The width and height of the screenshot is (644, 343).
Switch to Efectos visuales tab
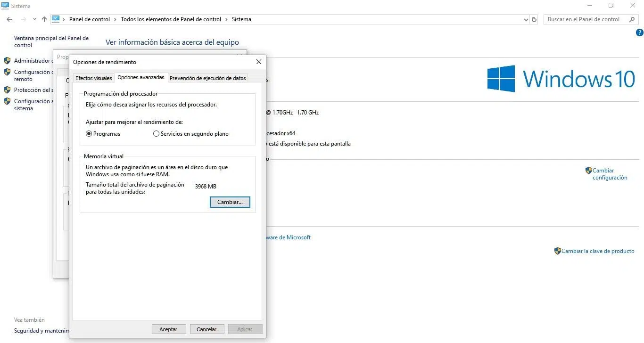point(94,78)
